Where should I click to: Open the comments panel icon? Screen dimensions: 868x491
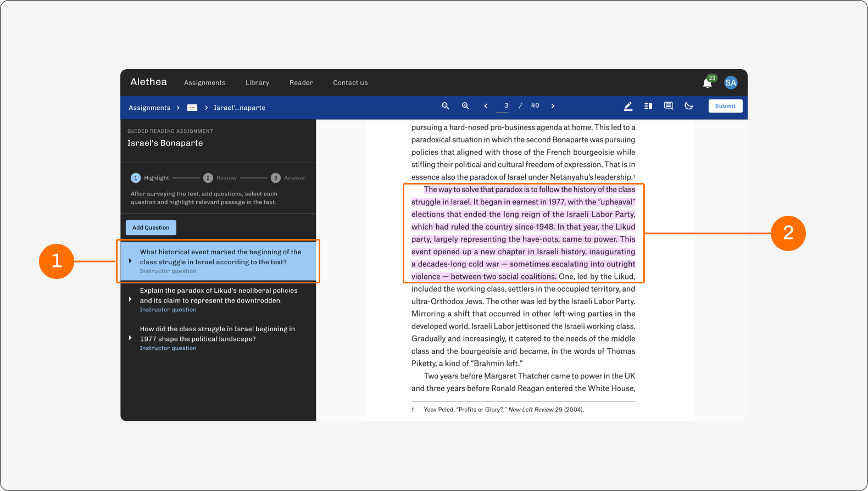(x=668, y=106)
